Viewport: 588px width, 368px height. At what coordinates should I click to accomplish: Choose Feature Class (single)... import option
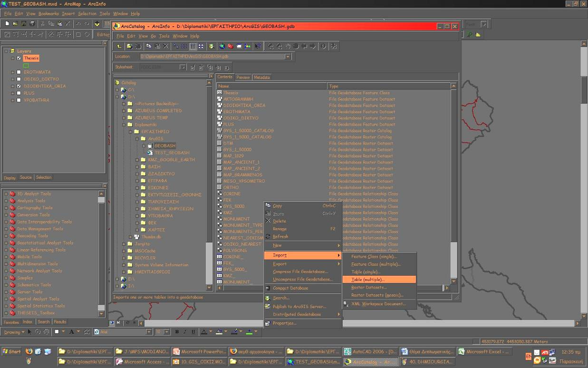tap(379, 257)
